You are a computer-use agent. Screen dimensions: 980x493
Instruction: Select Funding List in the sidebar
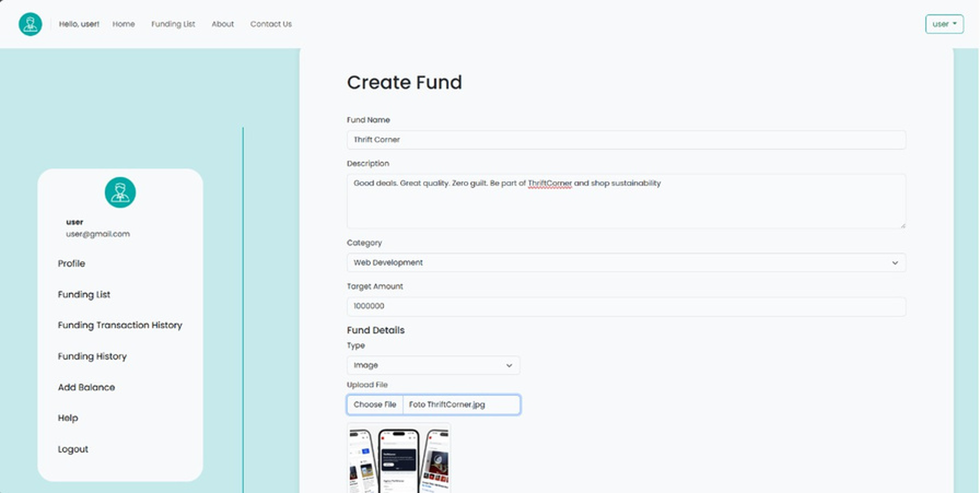coord(84,294)
